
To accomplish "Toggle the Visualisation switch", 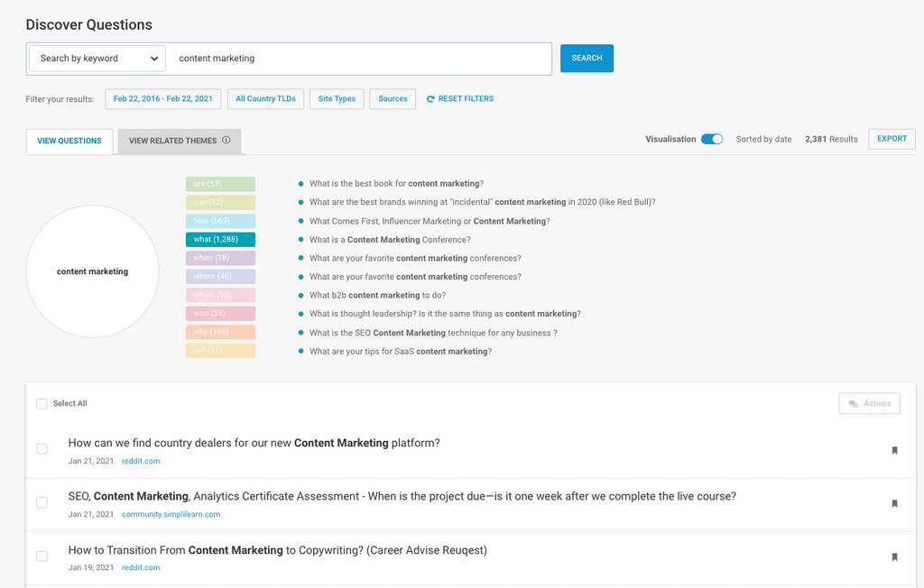I will pos(712,139).
